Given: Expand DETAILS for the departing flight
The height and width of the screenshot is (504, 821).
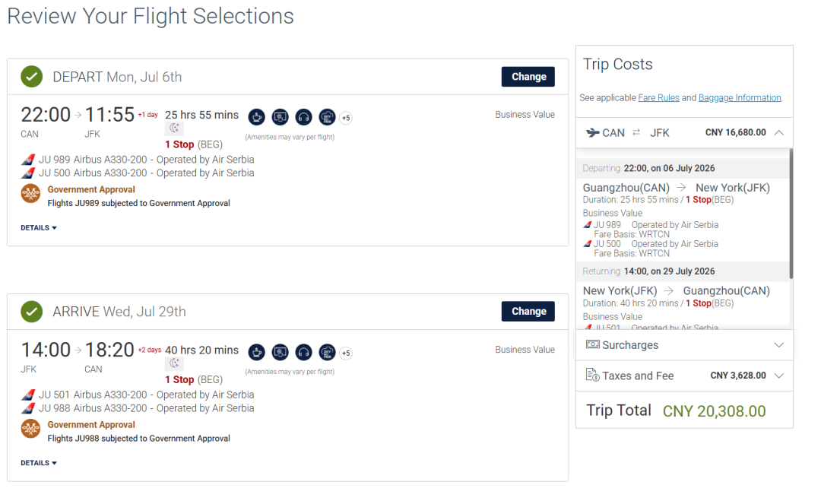Looking at the screenshot, I should (x=39, y=228).
